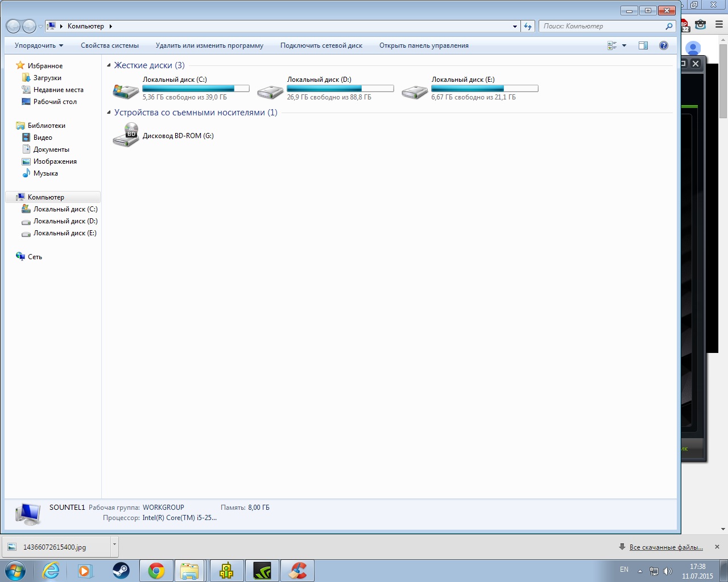Change the view with the view icon
Image resolution: width=728 pixels, height=582 pixels.
click(x=612, y=45)
